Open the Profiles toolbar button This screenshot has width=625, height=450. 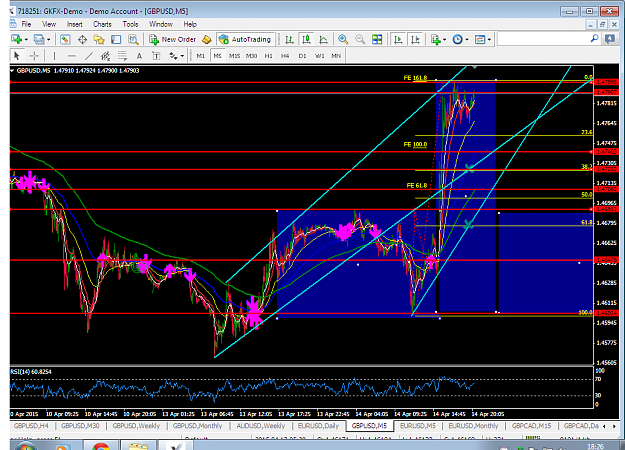39,39
